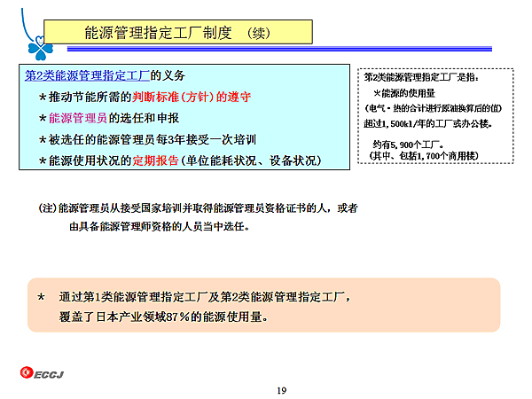This screenshot has height=399, width=532.
Task: Click the text (电气·热的合计进行原油换算后的值)
Action: (434, 108)
